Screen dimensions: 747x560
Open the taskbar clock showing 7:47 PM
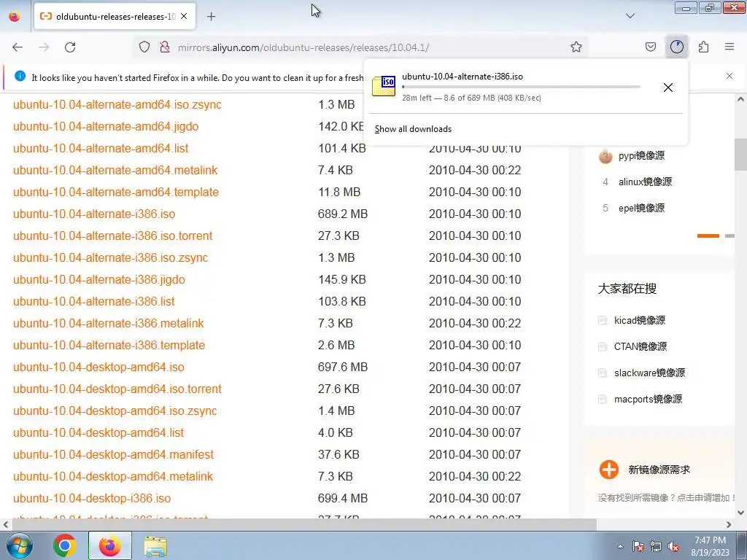point(710,546)
